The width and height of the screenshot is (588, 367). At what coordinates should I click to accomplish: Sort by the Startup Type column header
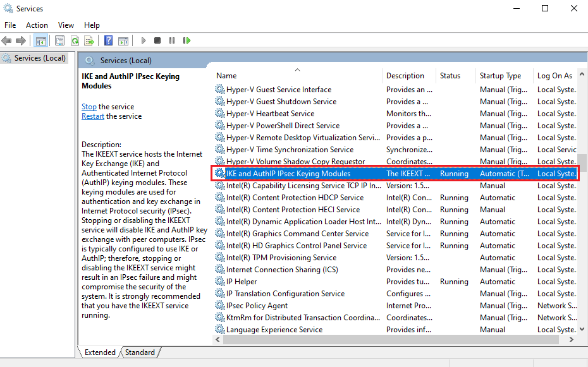click(500, 76)
